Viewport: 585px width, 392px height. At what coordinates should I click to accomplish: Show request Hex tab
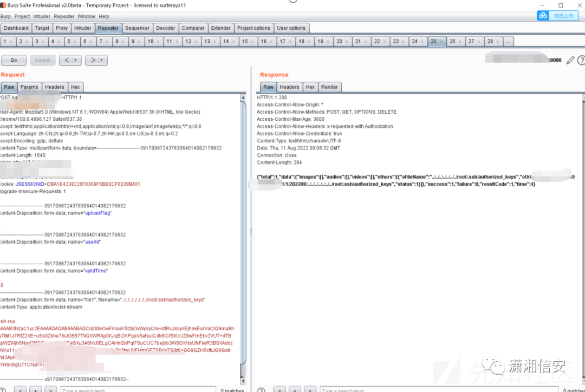[x=75, y=87]
